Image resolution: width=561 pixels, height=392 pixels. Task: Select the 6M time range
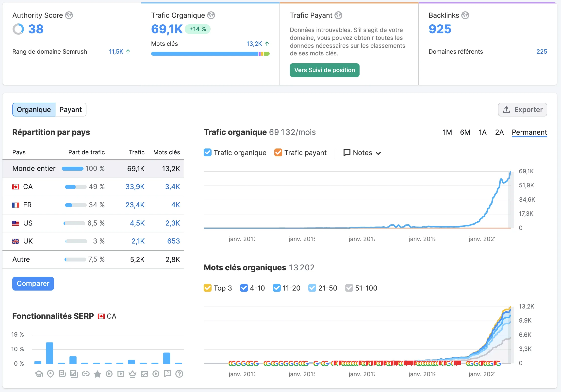465,132
